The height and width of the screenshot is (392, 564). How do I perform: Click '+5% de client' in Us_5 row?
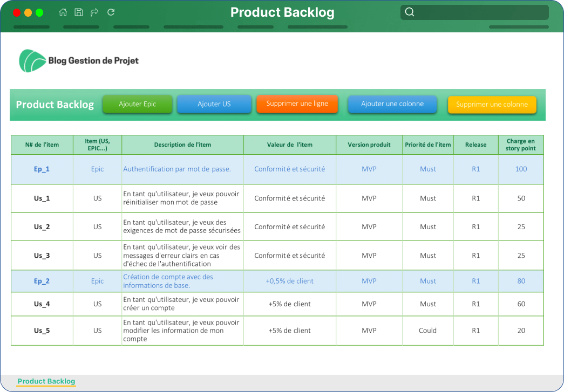[x=290, y=331]
